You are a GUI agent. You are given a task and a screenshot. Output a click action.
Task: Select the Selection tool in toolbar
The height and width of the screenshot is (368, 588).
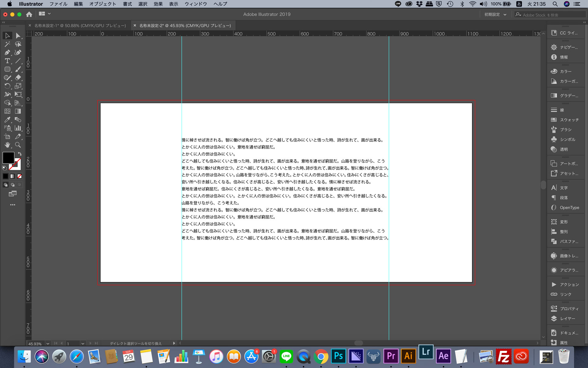pos(6,36)
